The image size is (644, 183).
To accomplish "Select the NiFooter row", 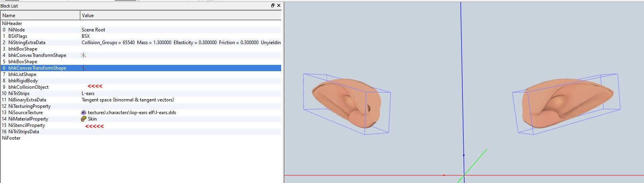I will (x=141, y=138).
